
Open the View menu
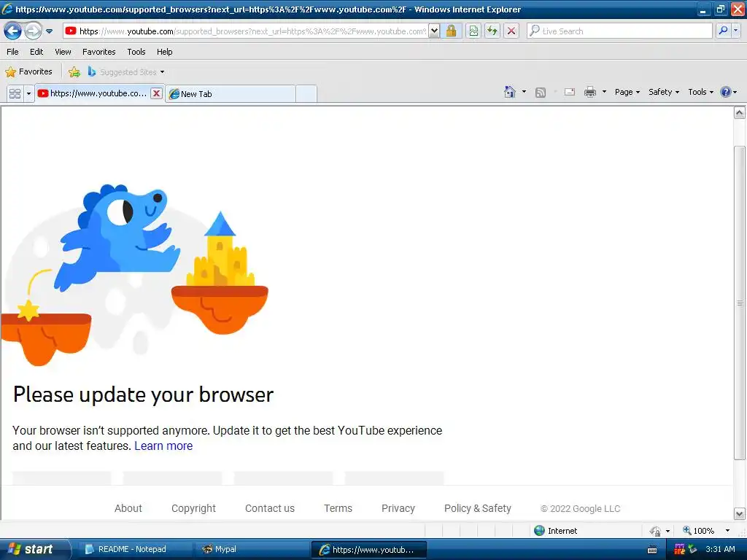pyautogui.click(x=63, y=52)
